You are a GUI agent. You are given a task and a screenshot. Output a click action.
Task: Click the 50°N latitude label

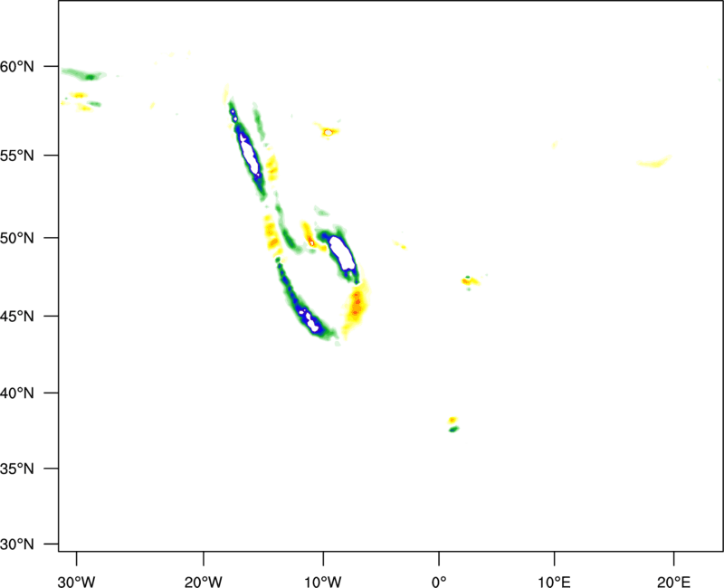tap(17, 238)
